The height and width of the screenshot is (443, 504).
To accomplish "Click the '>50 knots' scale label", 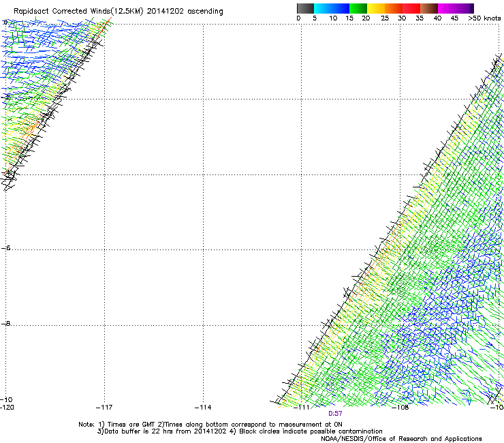I will pos(484,18).
